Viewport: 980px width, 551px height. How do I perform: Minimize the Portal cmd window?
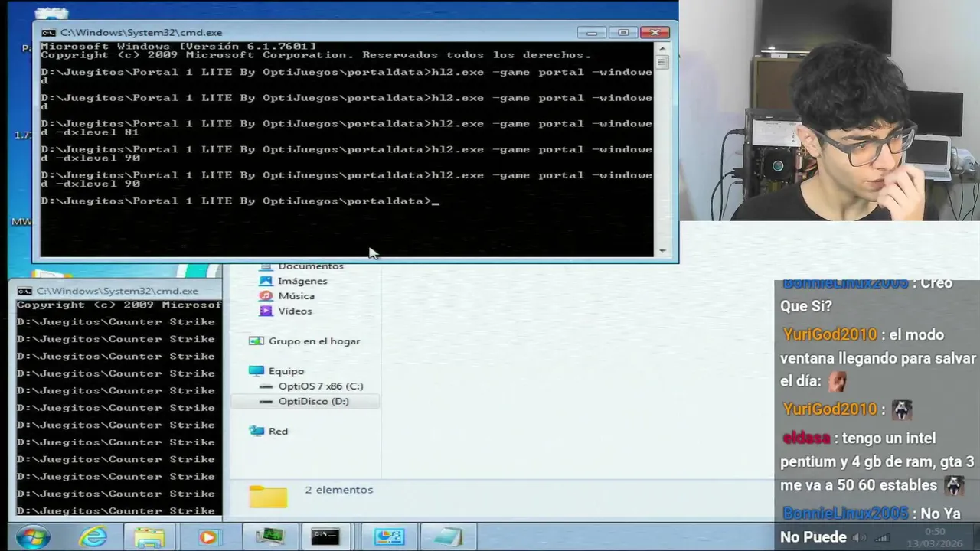(591, 32)
